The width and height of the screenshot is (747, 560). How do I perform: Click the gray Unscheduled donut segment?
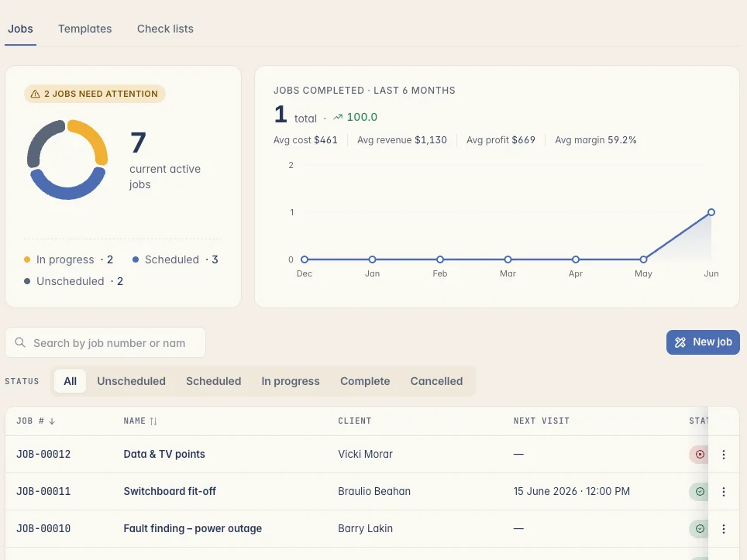[x=39, y=139]
